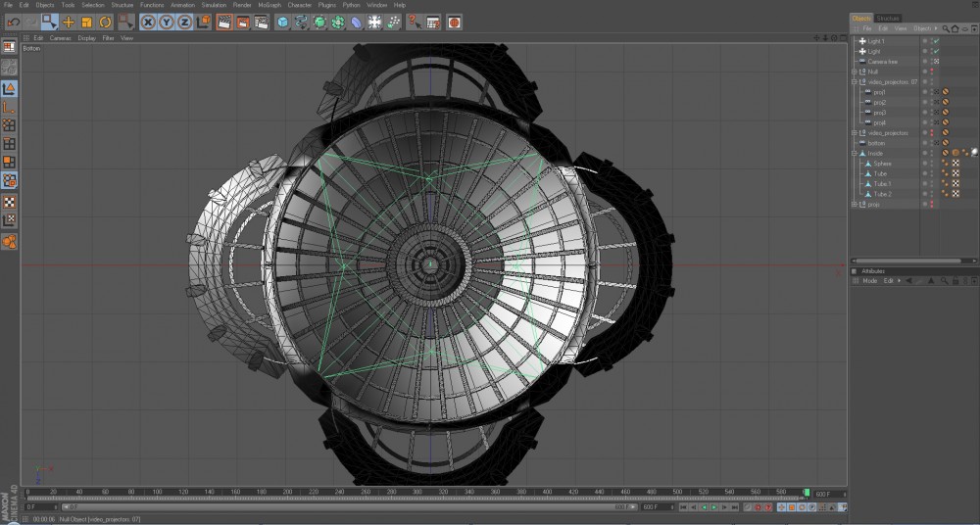
Task: Click the Undo arrow icon
Action: pos(13,23)
